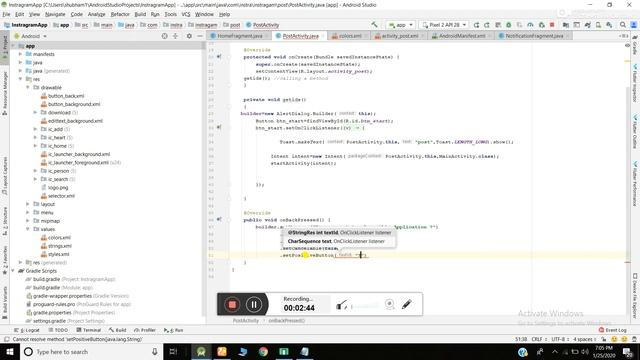
Task: Open the Android project view dropdown
Action: 31,36
